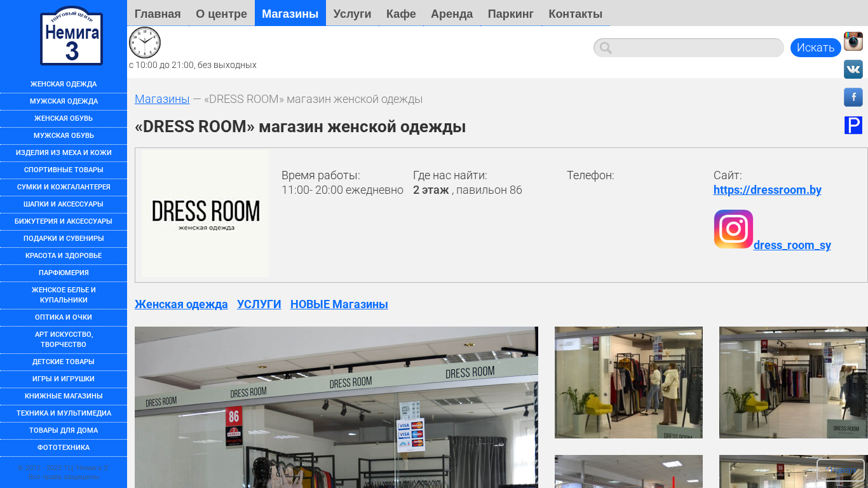Viewport: 868px width, 488px height.
Task: Click the page heading '«DRESS ROOM» магазин женской одежды'
Action: pyautogui.click(x=300, y=126)
